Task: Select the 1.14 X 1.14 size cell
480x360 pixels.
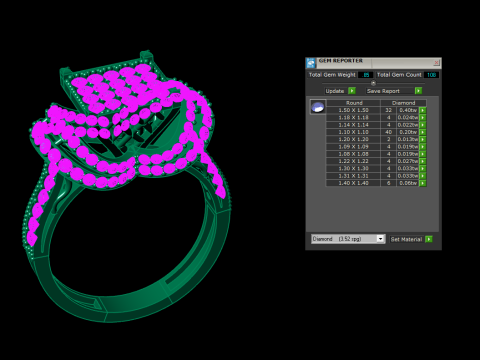Action: tap(353, 125)
